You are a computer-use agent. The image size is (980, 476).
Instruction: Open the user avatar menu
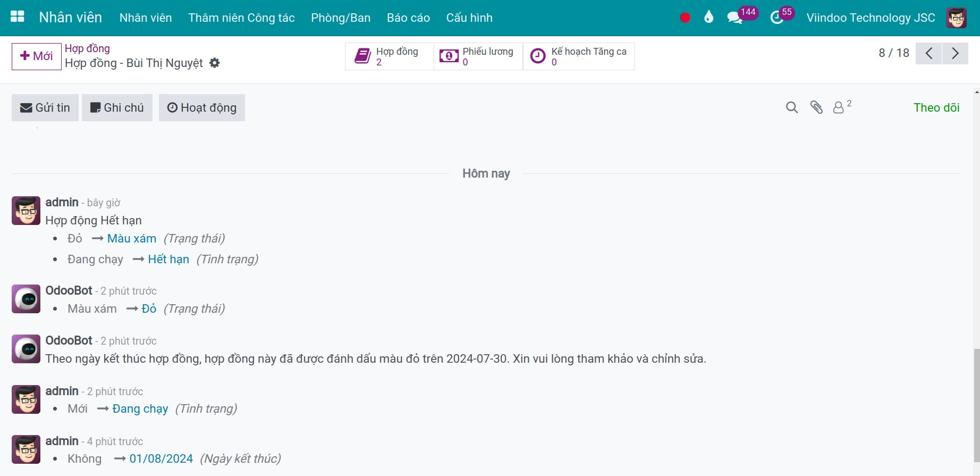(956, 18)
